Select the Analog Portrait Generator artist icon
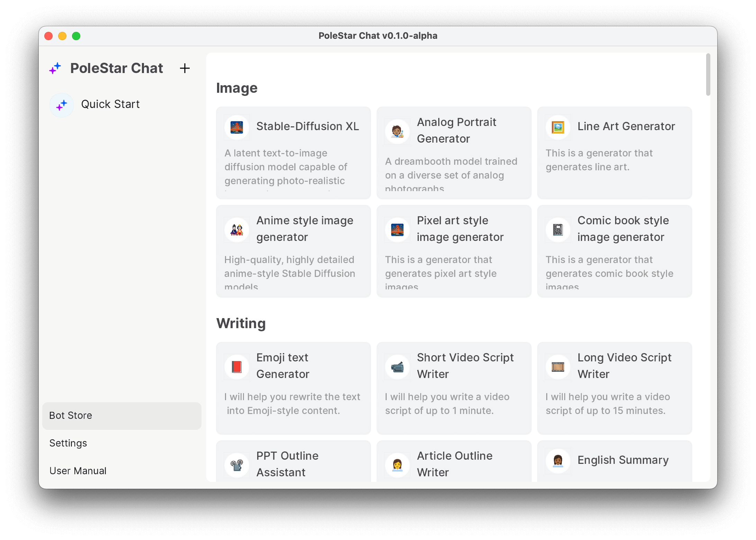This screenshot has width=756, height=540. (x=397, y=132)
